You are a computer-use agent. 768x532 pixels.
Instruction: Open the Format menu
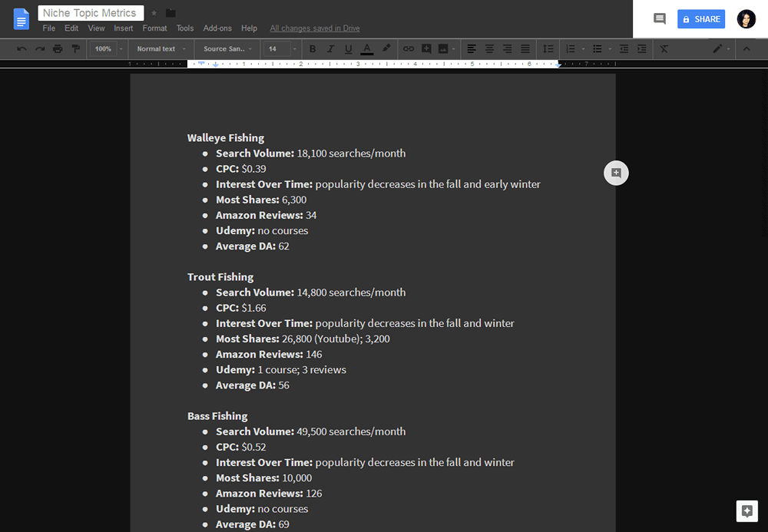(155, 28)
